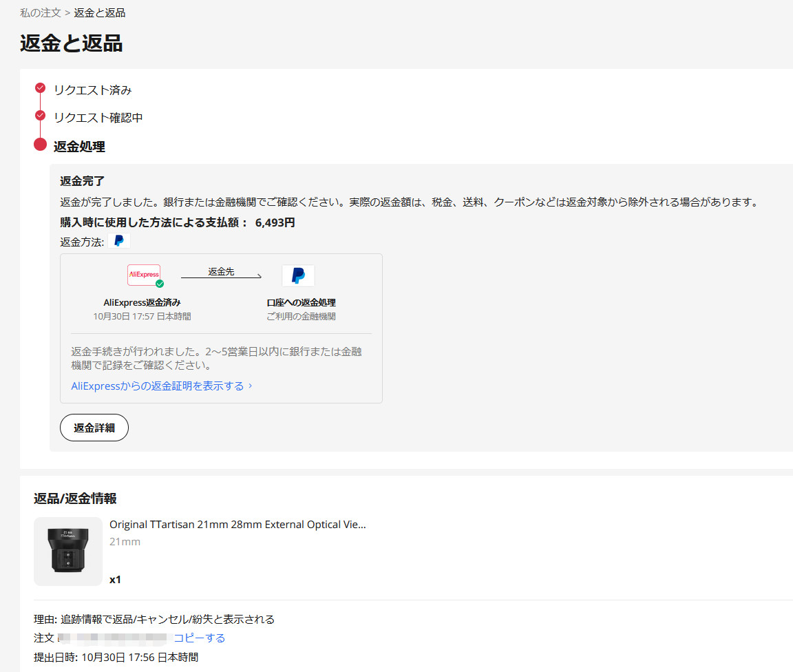Viewport: 793px width, 672px height.
Task: Expand the 返金詳細 section
Action: tap(94, 427)
